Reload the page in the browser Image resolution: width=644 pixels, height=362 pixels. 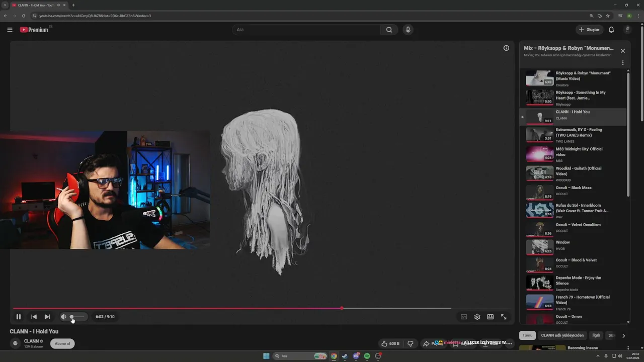click(x=23, y=16)
